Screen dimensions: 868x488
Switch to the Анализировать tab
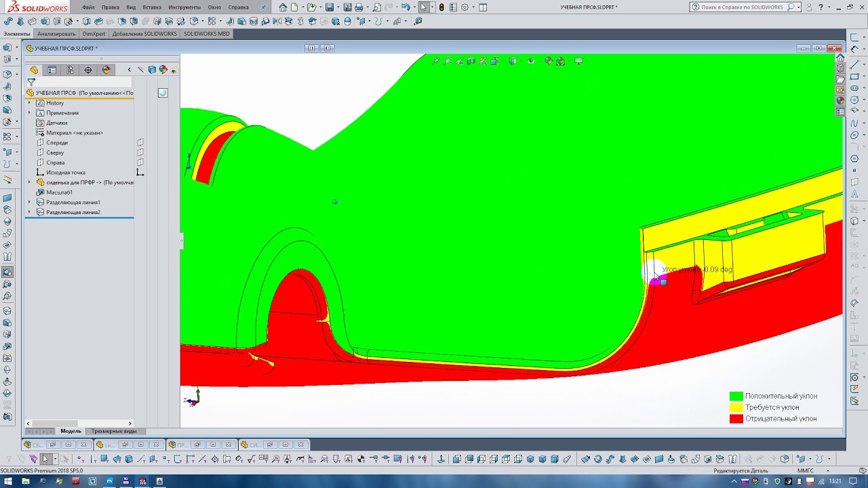[56, 33]
